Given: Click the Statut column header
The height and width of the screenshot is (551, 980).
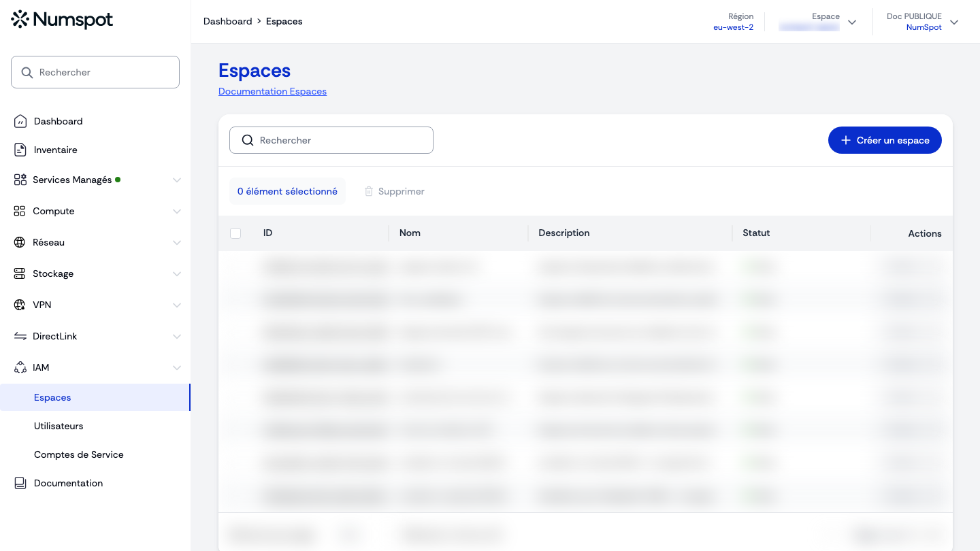Looking at the screenshot, I should pos(756,233).
